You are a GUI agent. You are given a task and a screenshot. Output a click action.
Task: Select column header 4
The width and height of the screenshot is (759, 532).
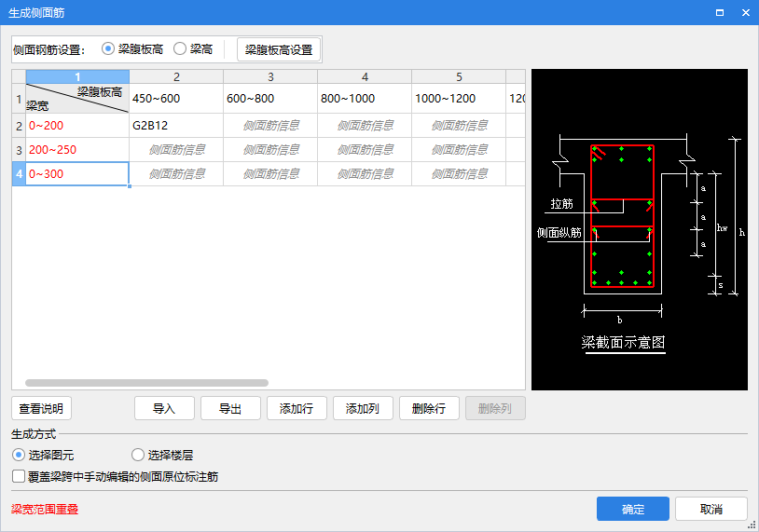pos(365,77)
